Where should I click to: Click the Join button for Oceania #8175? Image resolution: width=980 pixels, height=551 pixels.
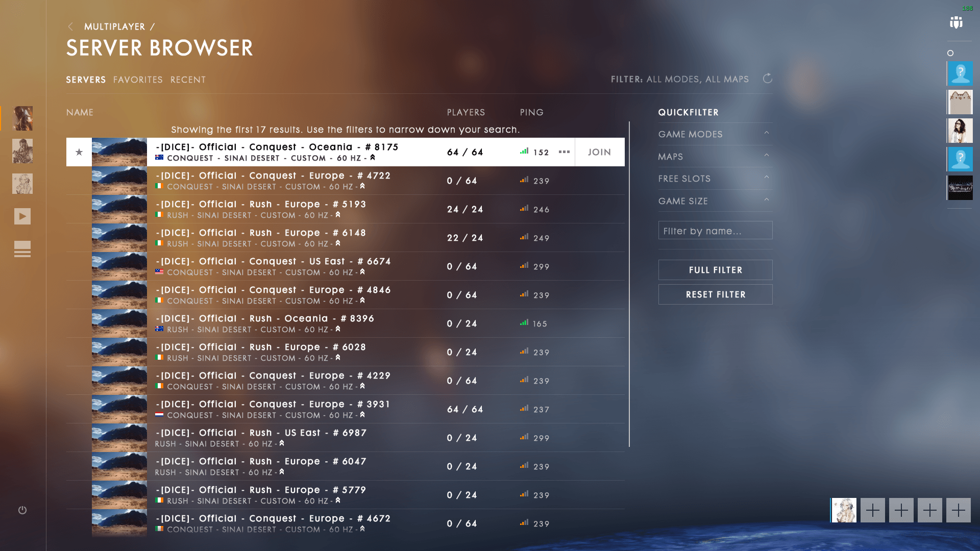click(599, 152)
